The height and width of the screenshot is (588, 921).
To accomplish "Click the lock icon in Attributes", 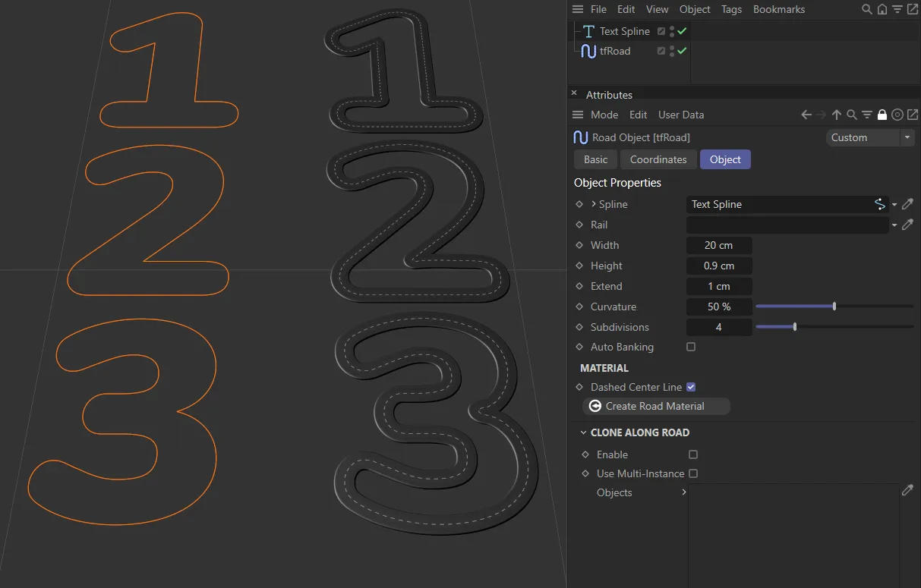I will point(882,115).
